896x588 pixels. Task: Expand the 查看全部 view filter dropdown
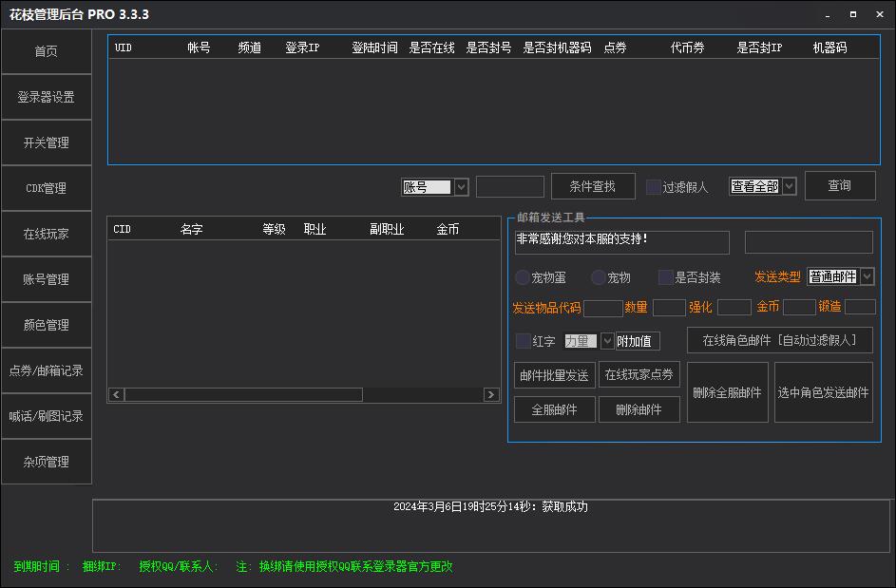pyautogui.click(x=787, y=186)
